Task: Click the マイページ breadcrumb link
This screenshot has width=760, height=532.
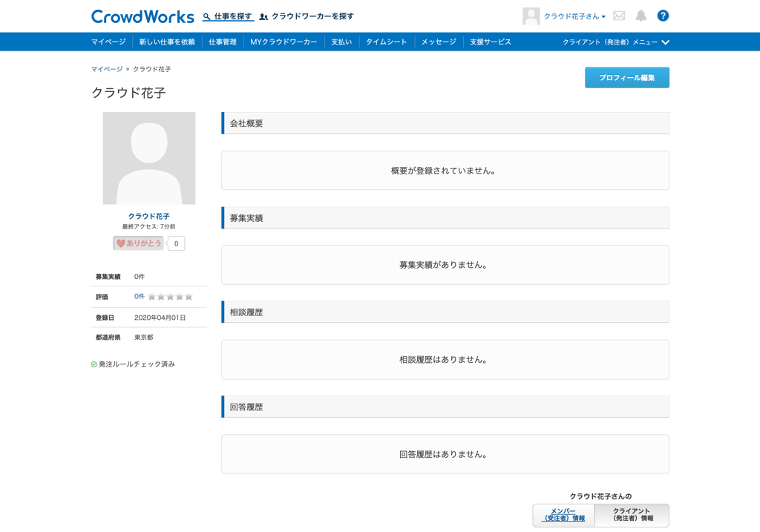Action: click(107, 69)
